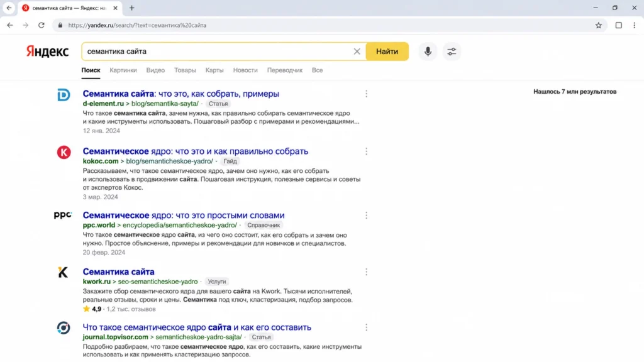Open tab search arrow at top-left
This screenshot has height=362, width=644.
pyautogui.click(x=9, y=8)
